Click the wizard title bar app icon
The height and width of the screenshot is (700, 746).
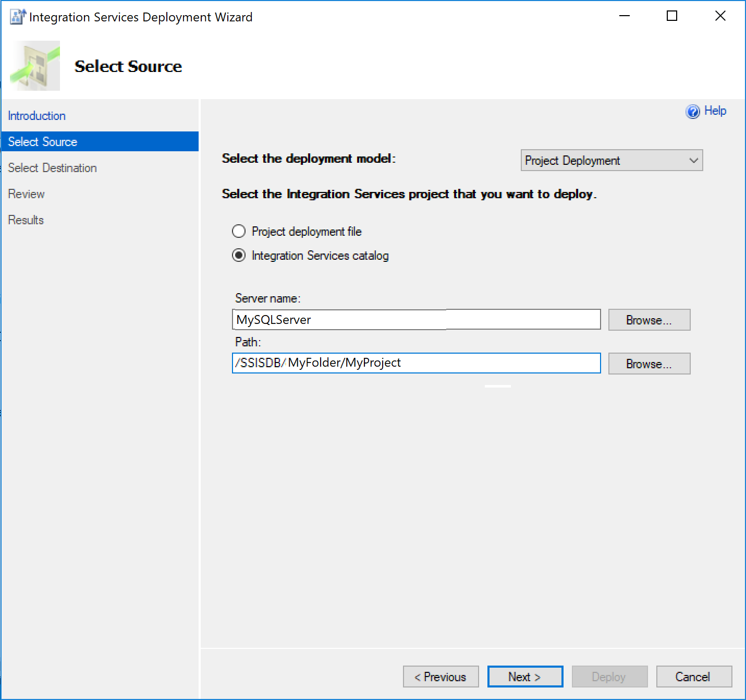pos(18,17)
